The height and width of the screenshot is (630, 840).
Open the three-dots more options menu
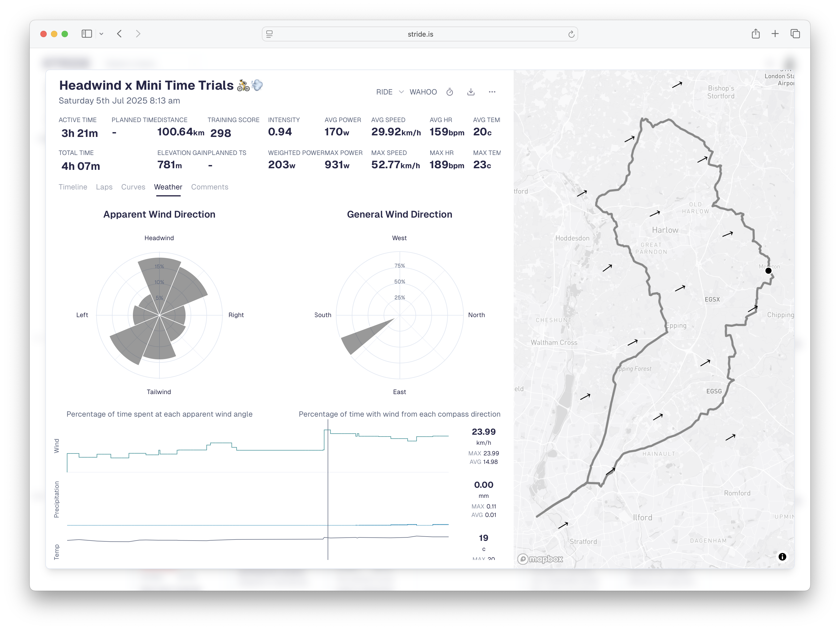pos(492,92)
